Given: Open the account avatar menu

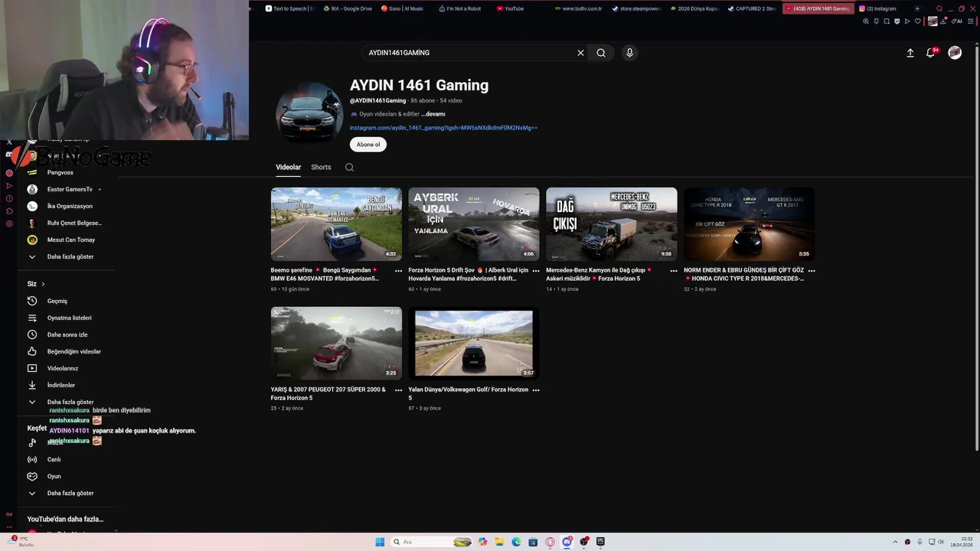Looking at the screenshot, I should point(955,53).
